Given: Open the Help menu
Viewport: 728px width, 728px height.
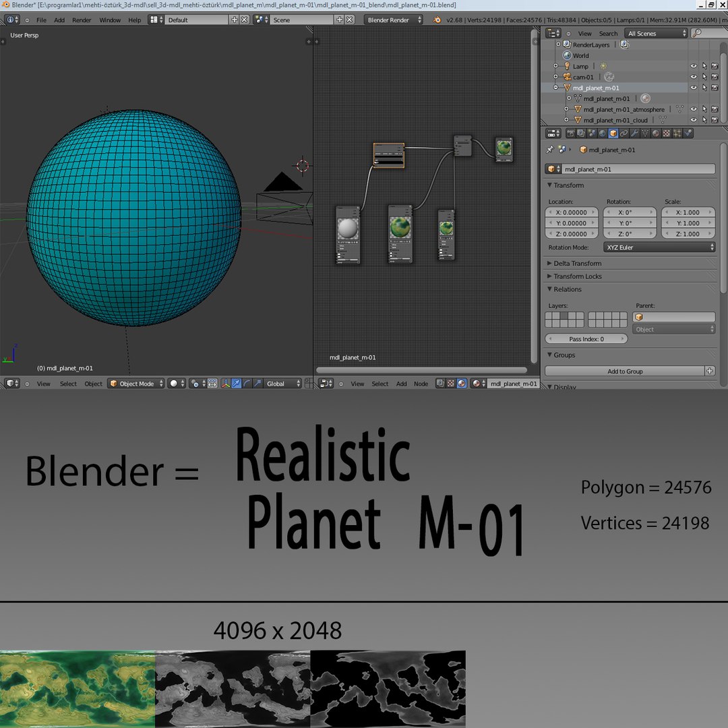Looking at the screenshot, I should 135,20.
